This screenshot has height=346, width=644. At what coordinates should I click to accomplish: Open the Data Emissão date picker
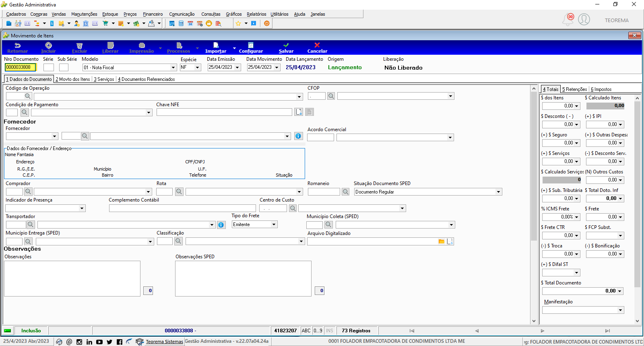click(x=237, y=68)
